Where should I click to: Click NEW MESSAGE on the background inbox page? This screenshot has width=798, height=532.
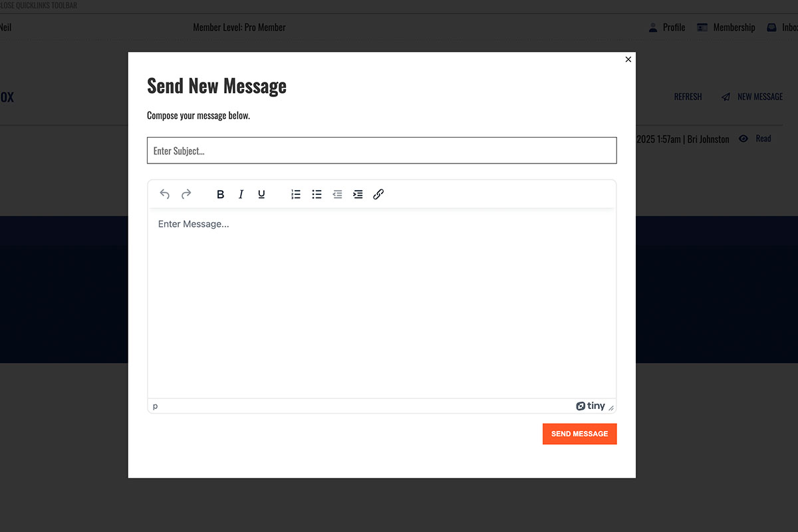click(760, 96)
